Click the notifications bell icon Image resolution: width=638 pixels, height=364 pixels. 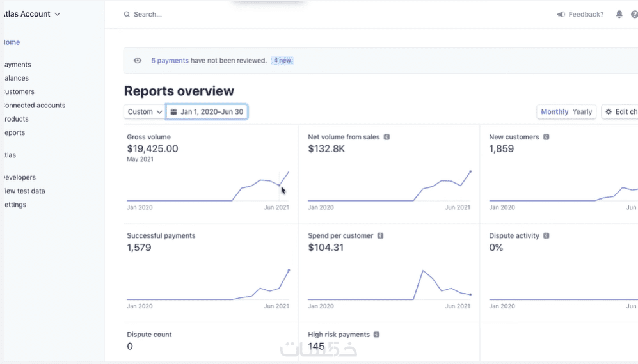point(619,14)
